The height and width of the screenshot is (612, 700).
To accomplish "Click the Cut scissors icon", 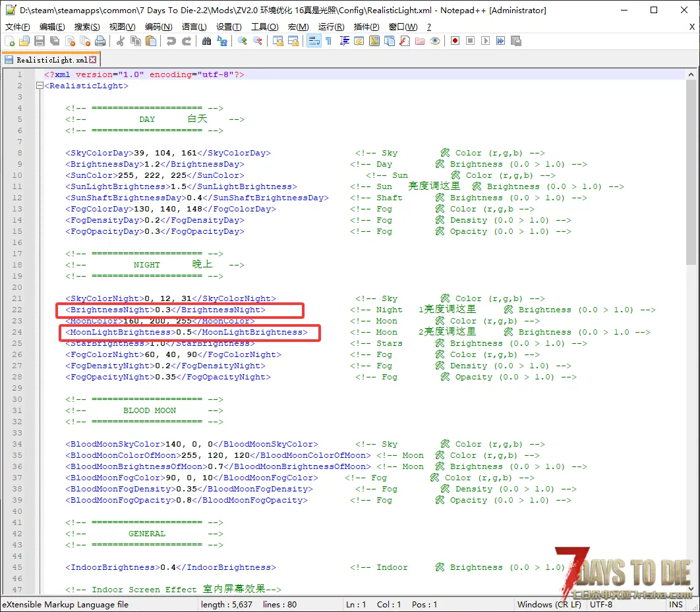I will coord(121,41).
